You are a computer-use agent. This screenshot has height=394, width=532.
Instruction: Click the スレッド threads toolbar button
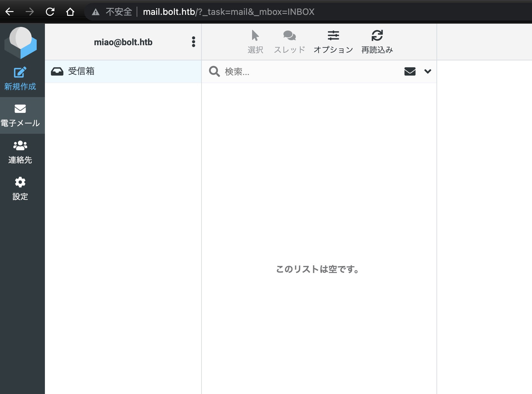pyautogui.click(x=289, y=42)
